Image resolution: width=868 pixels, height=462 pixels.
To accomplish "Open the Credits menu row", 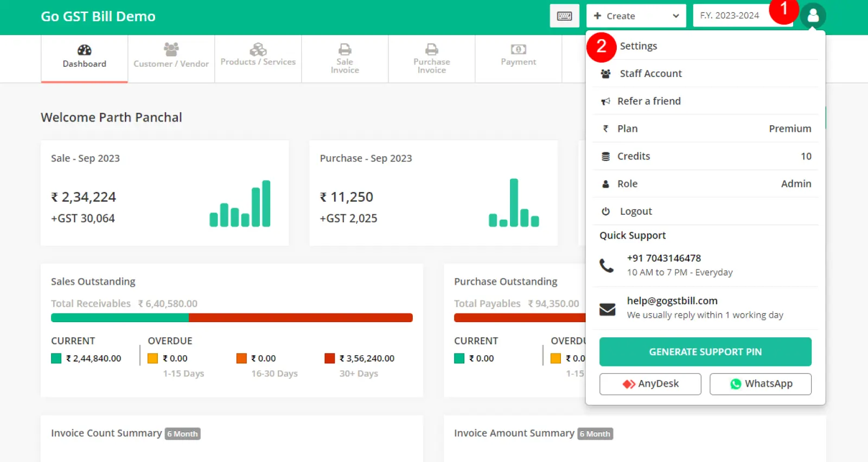I will click(x=705, y=157).
